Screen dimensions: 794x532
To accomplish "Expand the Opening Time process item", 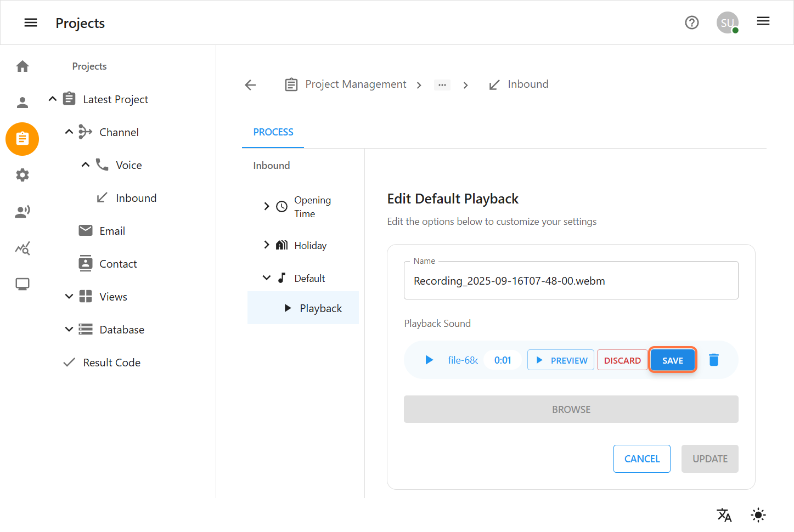I will [x=267, y=206].
